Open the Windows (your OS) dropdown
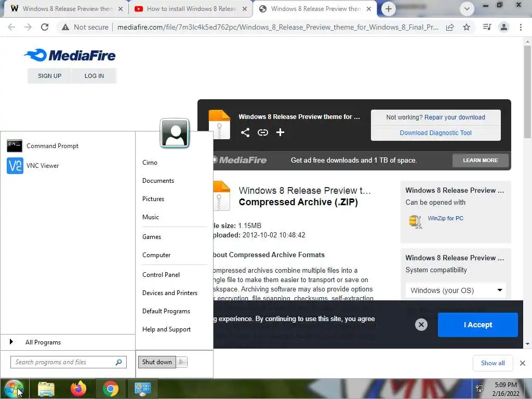Image resolution: width=532 pixels, height=399 pixels. point(456,290)
